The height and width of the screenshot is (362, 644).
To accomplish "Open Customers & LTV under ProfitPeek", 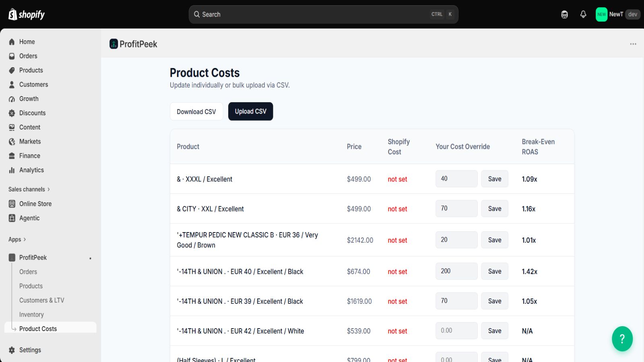I will (x=42, y=300).
